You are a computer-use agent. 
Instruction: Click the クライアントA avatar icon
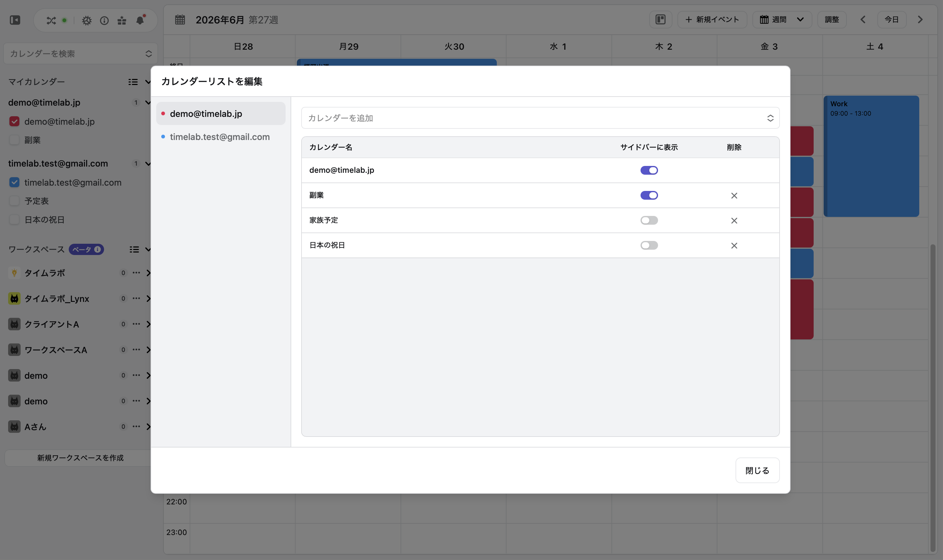point(14,324)
